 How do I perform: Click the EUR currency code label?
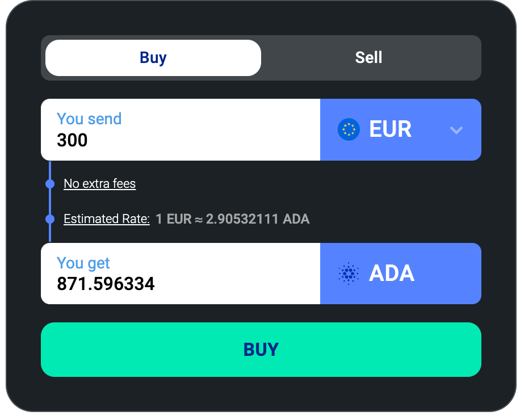pyautogui.click(x=391, y=129)
